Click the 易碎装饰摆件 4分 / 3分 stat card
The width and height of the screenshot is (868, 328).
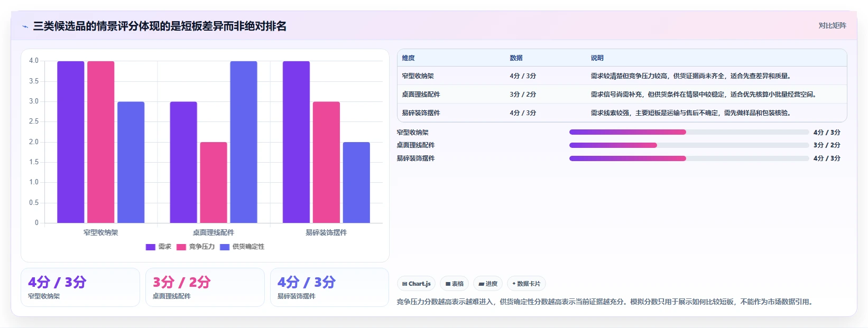tap(330, 287)
